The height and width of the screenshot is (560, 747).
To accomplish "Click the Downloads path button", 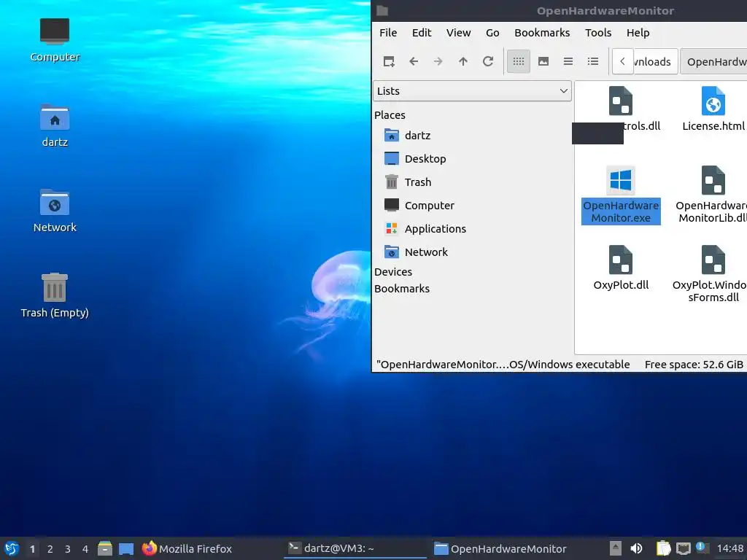I will 655,61.
